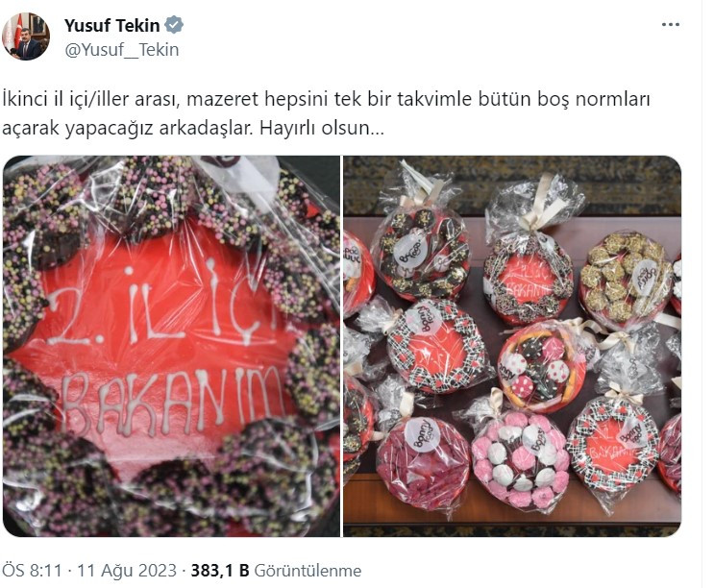
Task: Open the @Yusuf__Tekin handle link
Action: pos(122,50)
